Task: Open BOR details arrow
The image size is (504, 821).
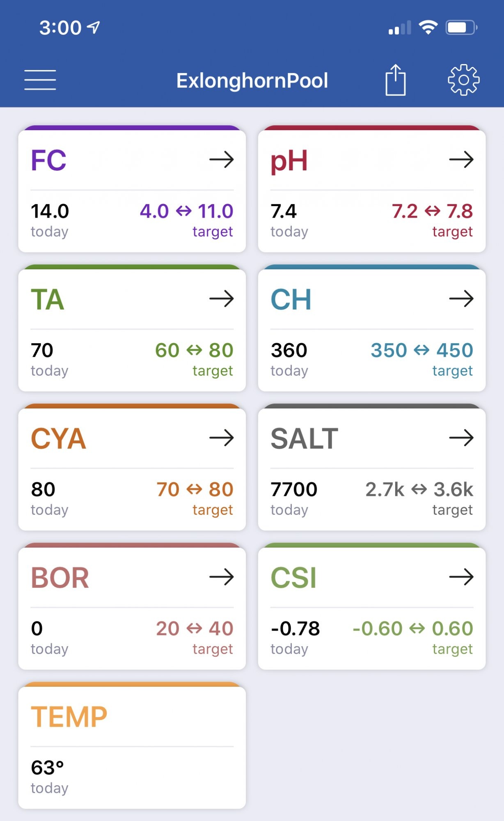Action: click(222, 577)
